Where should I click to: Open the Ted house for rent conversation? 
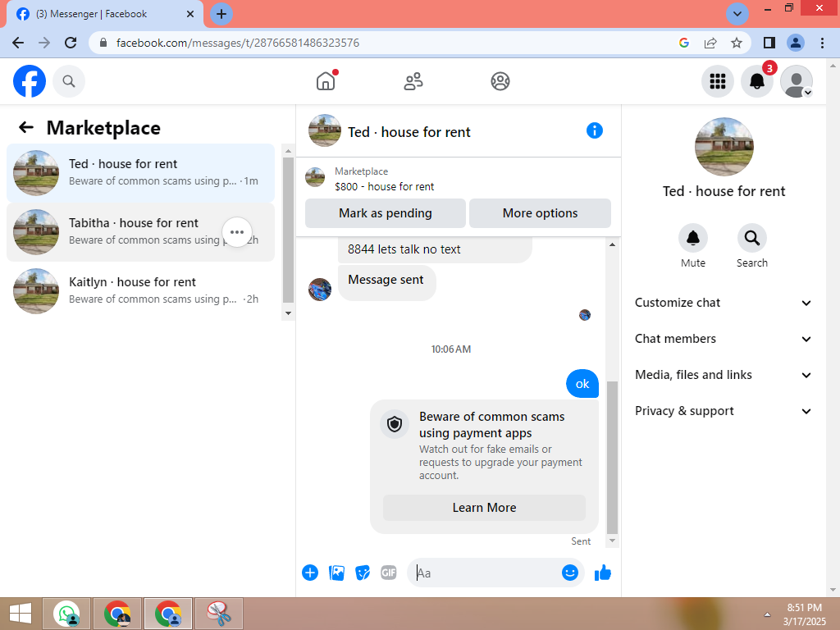point(140,172)
